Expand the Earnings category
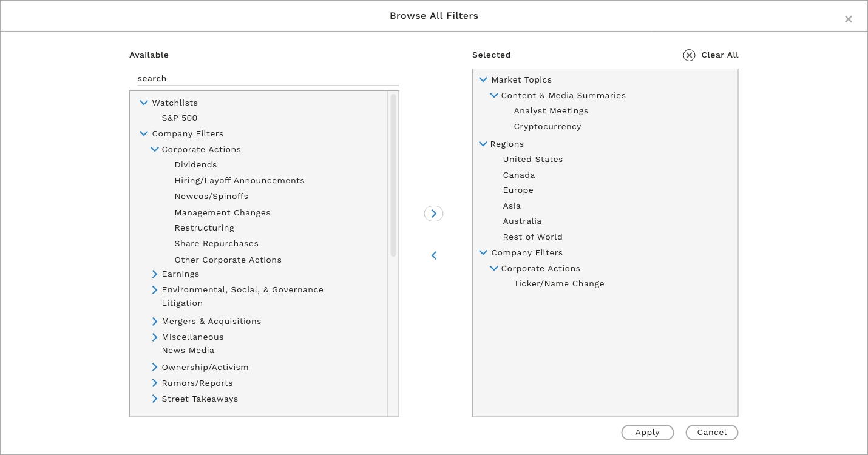The height and width of the screenshot is (455, 868). [x=155, y=274]
